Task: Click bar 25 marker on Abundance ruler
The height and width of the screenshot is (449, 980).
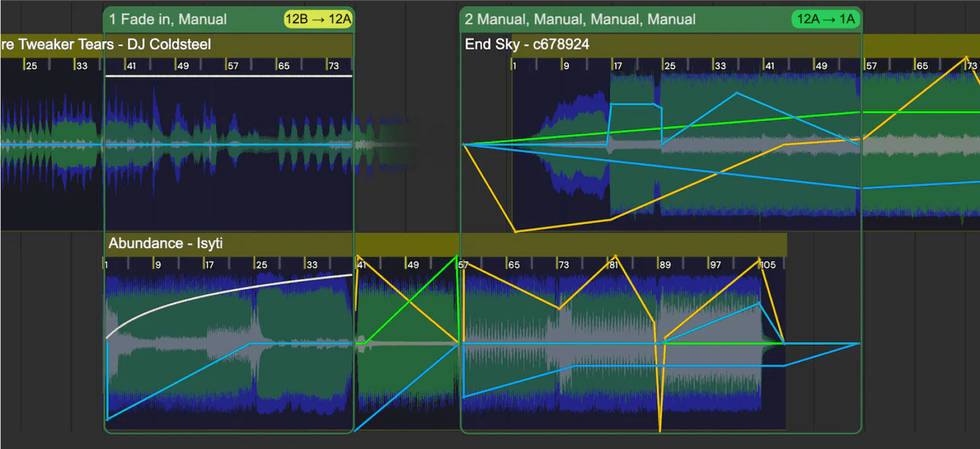Action: [261, 265]
